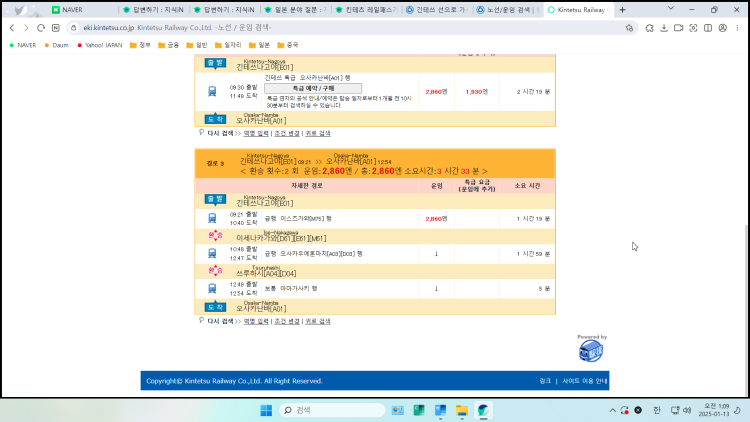Reload the Kintetsu page
Image resolution: width=750 pixels, height=422 pixels.
[x=41, y=28]
